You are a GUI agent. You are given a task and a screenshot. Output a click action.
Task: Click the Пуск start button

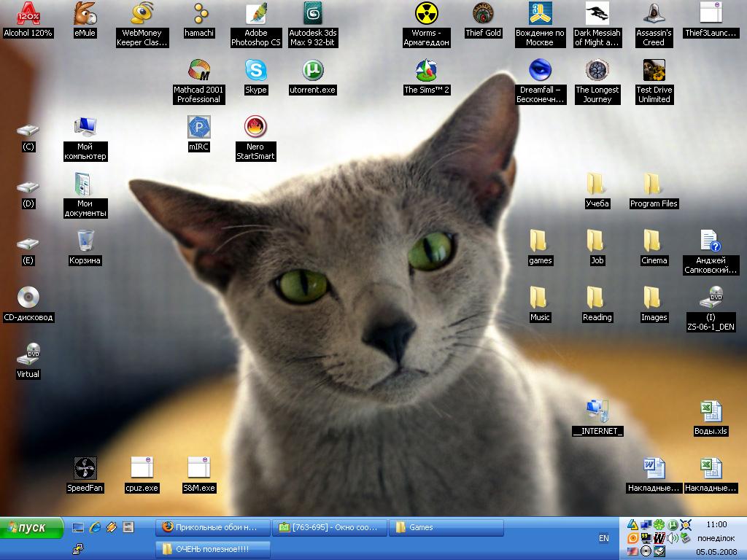coord(32,527)
